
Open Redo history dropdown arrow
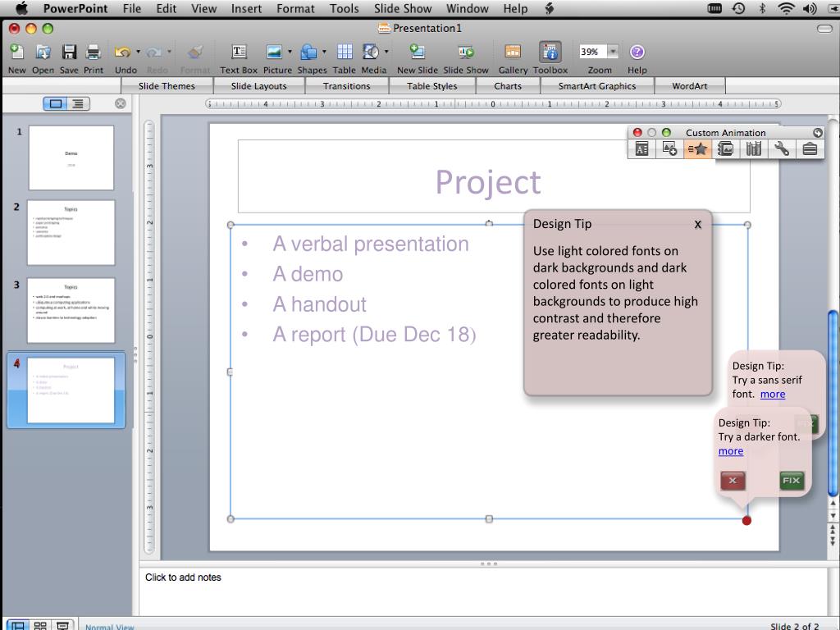169,52
